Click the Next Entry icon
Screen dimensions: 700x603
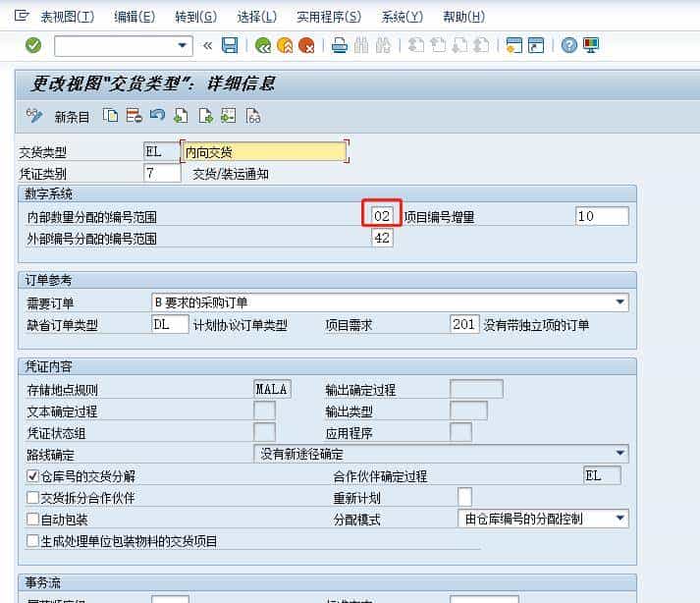[205, 116]
